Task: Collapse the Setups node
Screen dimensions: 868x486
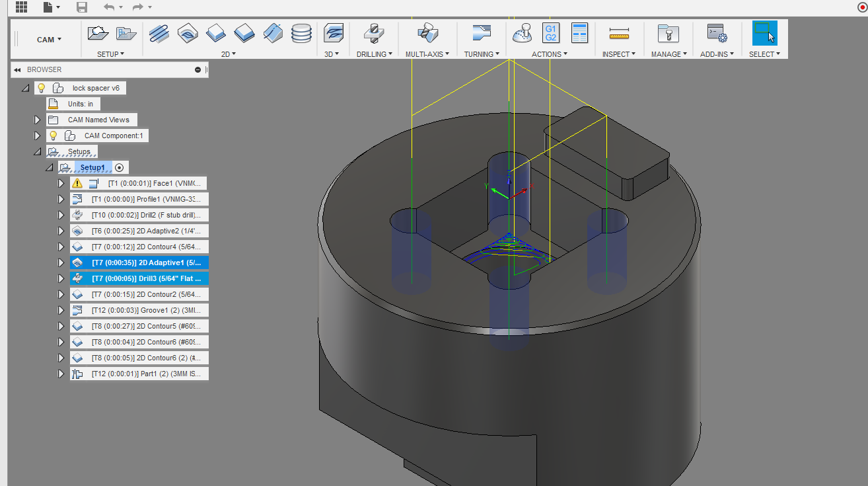Action: 38,151
